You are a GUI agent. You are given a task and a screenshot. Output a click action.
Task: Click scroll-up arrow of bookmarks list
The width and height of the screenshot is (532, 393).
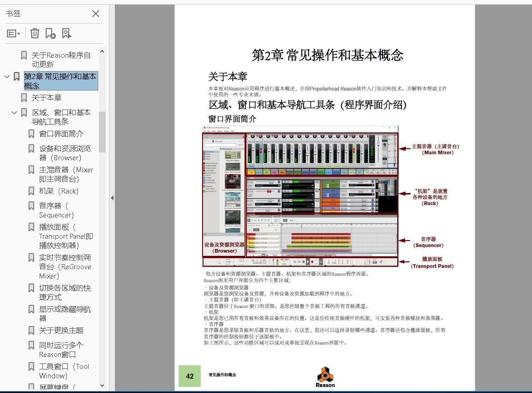102,51
